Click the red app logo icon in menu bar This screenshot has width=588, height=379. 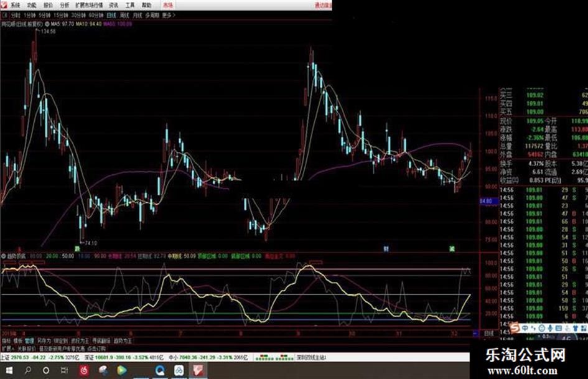point(4,4)
